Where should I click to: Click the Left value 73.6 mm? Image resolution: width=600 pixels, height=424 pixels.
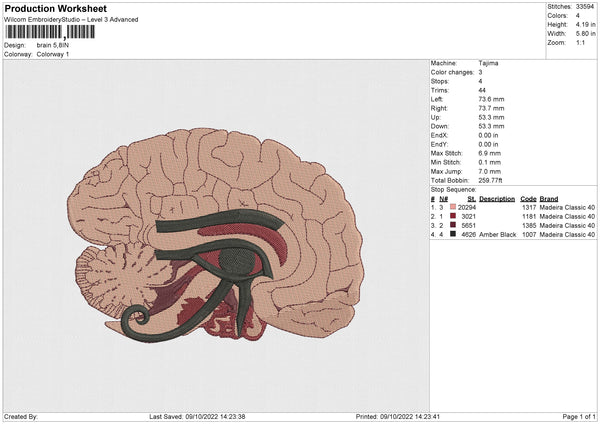click(x=491, y=99)
